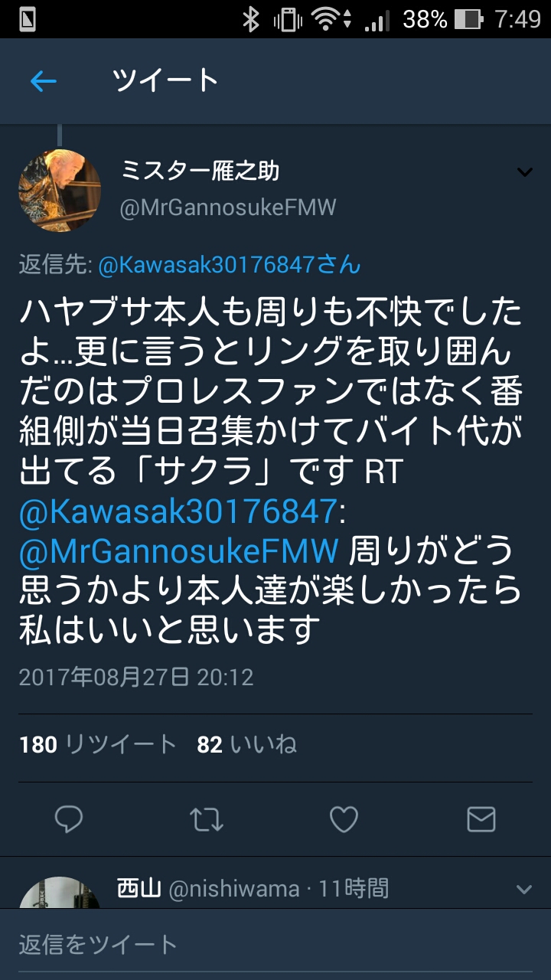
Task: Expand options chevron on 西山's reply
Action: (524, 889)
